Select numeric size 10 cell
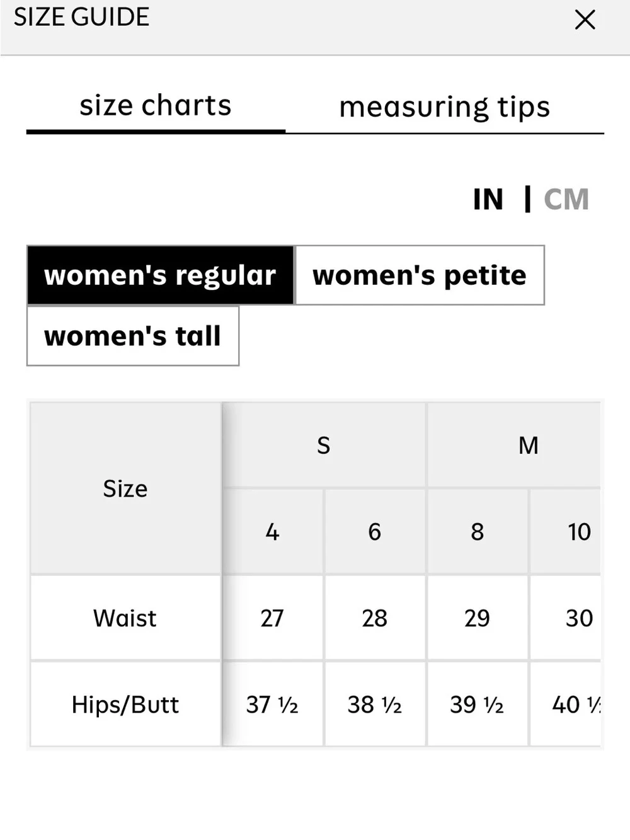Viewport: 630px width, 840px height. tap(566, 531)
